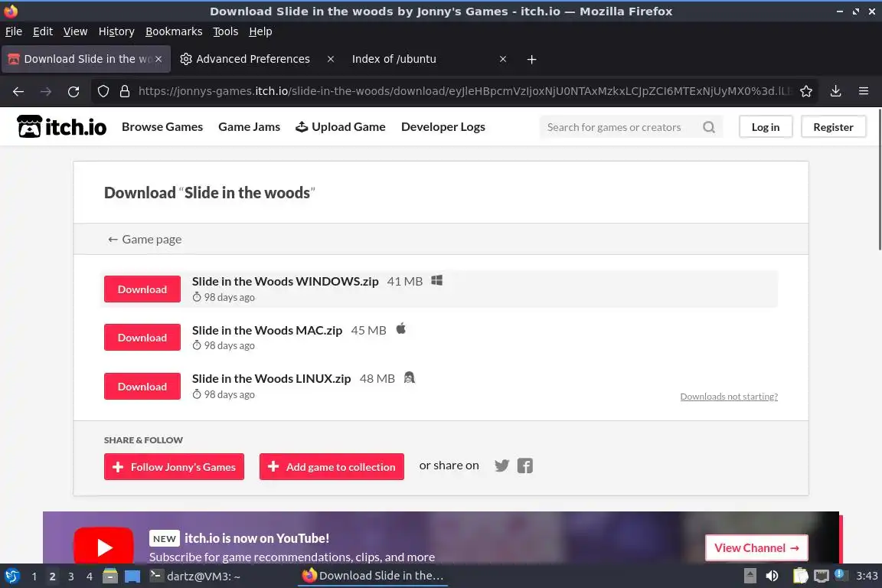Click the Register button
The image size is (882, 588).
[833, 127]
